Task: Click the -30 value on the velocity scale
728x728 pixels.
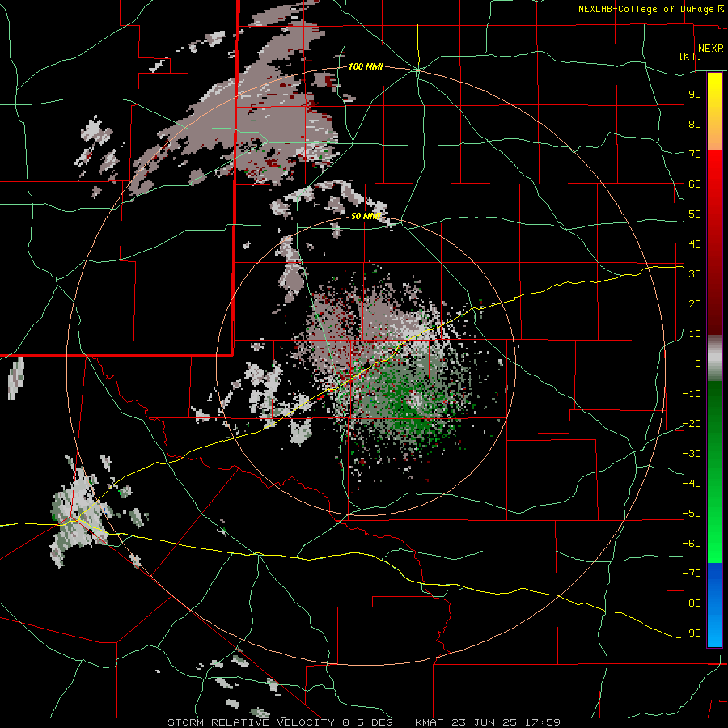Action: click(692, 454)
